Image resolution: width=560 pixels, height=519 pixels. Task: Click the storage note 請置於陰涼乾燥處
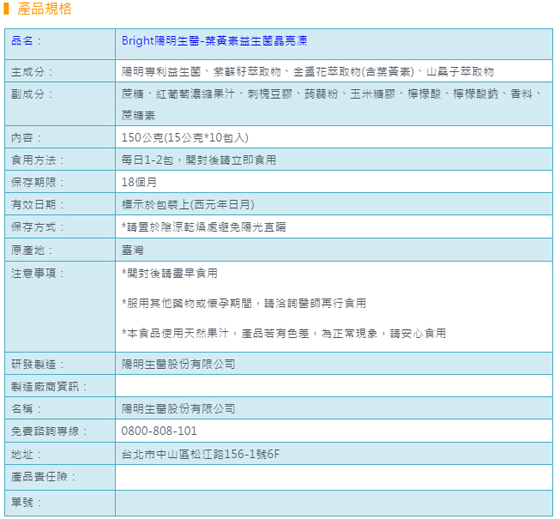pyautogui.click(x=204, y=227)
